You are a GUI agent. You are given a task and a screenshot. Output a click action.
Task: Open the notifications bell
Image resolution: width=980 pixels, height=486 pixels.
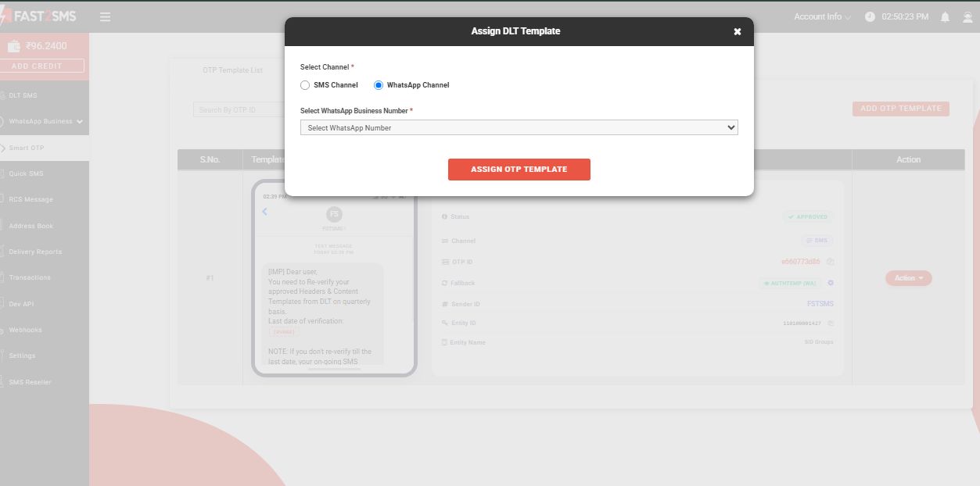coord(945,16)
